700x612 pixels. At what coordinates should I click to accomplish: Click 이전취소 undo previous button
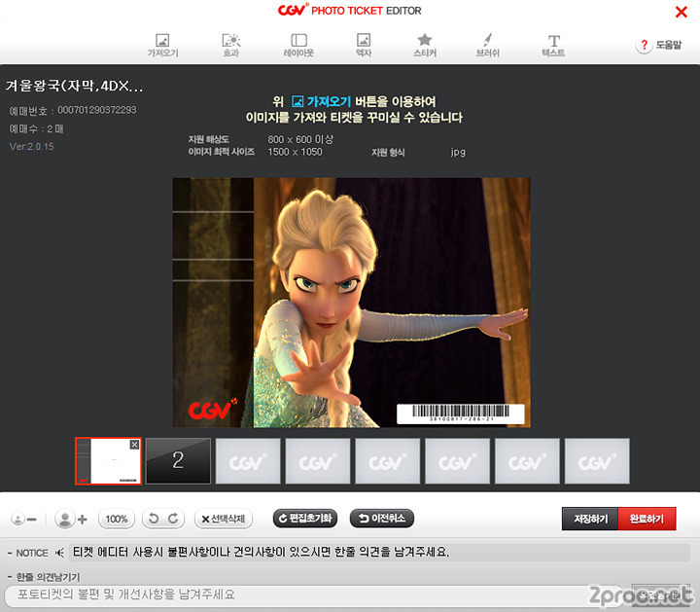tap(382, 519)
